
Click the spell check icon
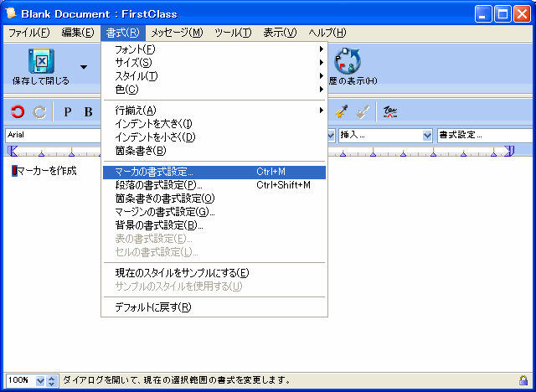click(x=390, y=111)
